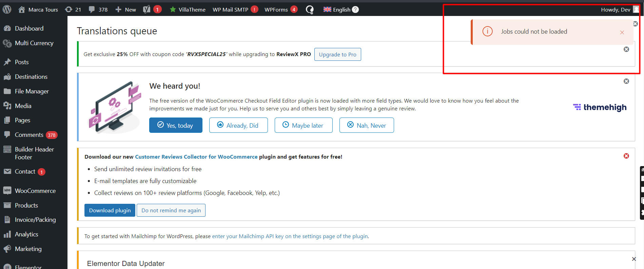The width and height of the screenshot is (644, 269).
Task: Open Pages in the sidebar
Action: click(22, 120)
